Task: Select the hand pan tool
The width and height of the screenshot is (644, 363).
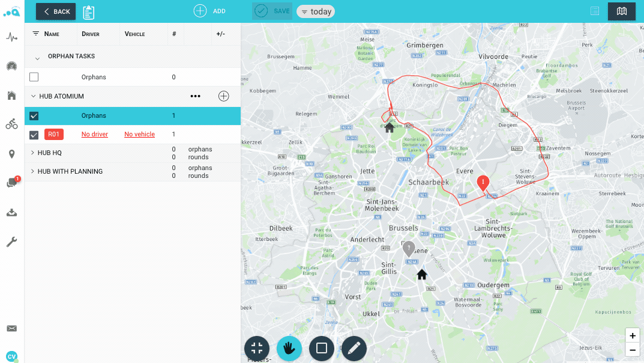Action: (289, 348)
